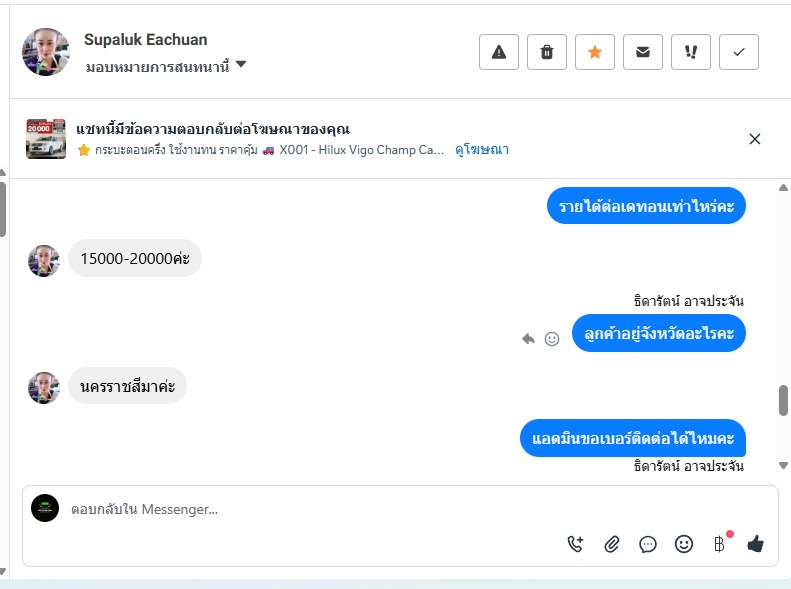Open the มอบหมายการสนทนานี้ assignment dropdown

(166, 66)
